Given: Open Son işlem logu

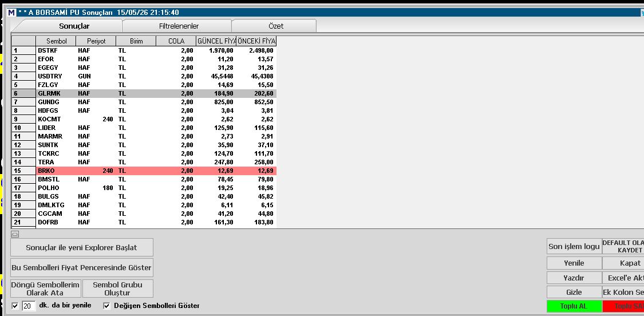Looking at the screenshot, I should (x=574, y=247).
